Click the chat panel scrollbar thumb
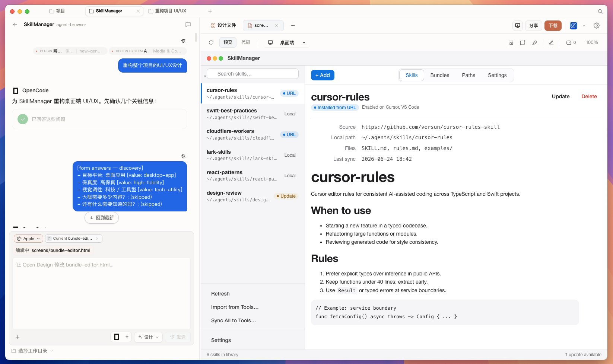Screen dimensions: 613x364 (196, 38)
